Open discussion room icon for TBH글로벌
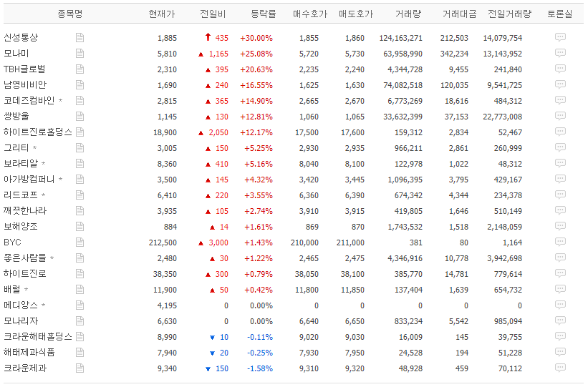 560,69
